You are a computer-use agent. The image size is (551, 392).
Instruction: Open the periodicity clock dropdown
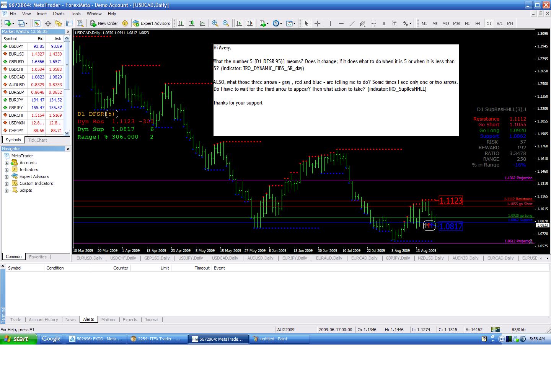[277, 23]
